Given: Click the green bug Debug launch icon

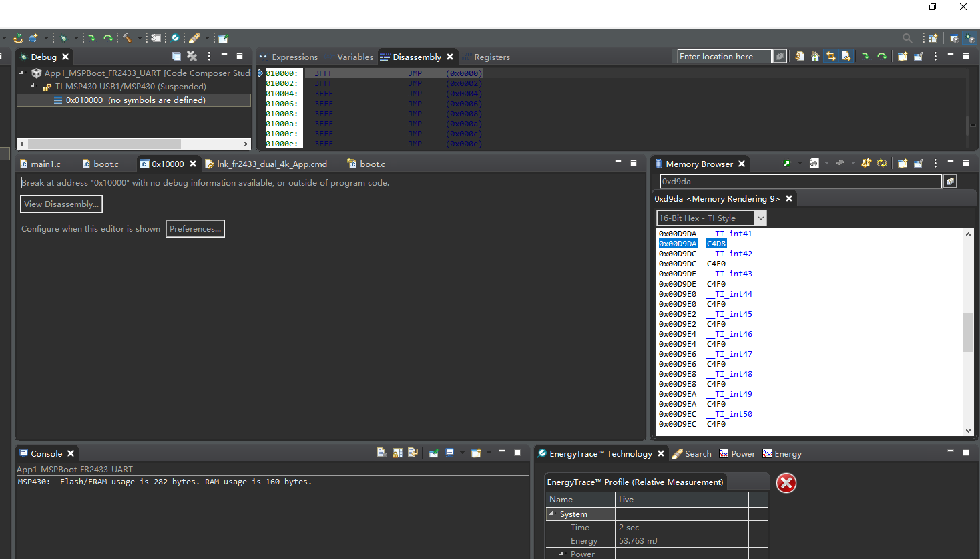Looking at the screenshot, I should 63,39.
